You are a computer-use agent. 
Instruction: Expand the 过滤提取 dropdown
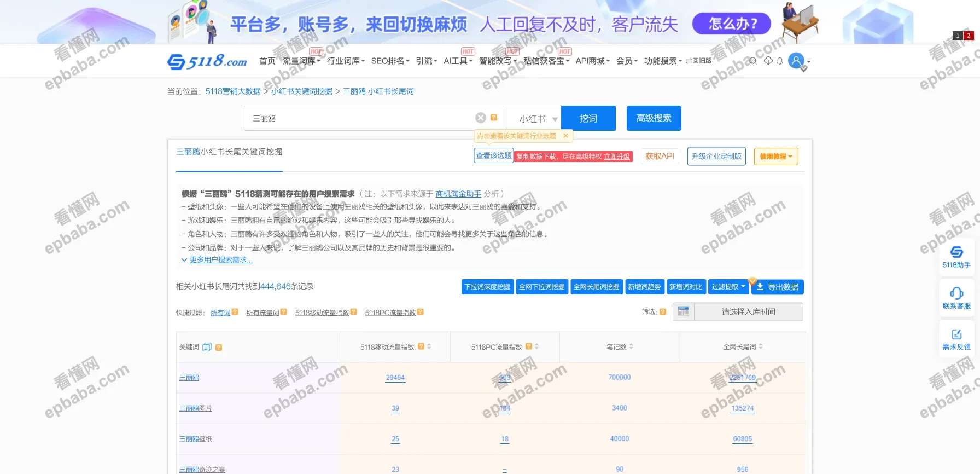click(x=728, y=287)
